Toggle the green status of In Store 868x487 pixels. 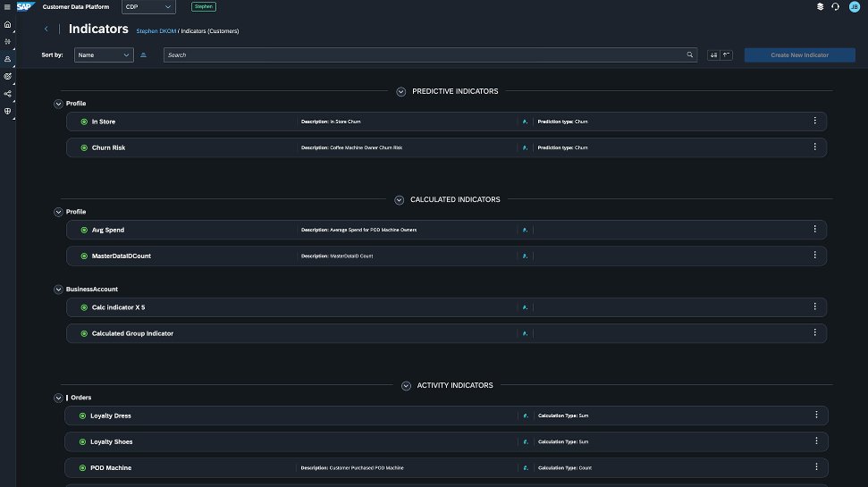point(83,122)
